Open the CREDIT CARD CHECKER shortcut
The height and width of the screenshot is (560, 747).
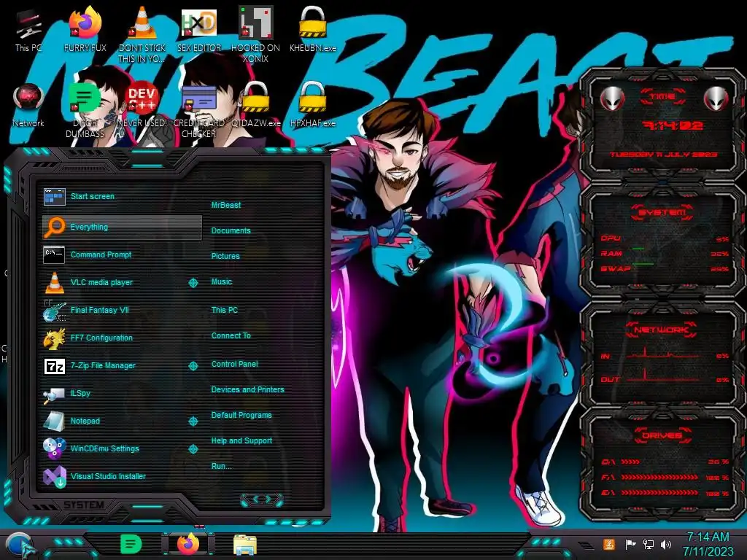[x=199, y=111]
